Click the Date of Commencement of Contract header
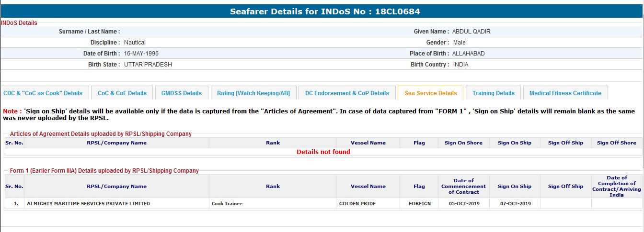The image size is (644, 232). [x=463, y=187]
